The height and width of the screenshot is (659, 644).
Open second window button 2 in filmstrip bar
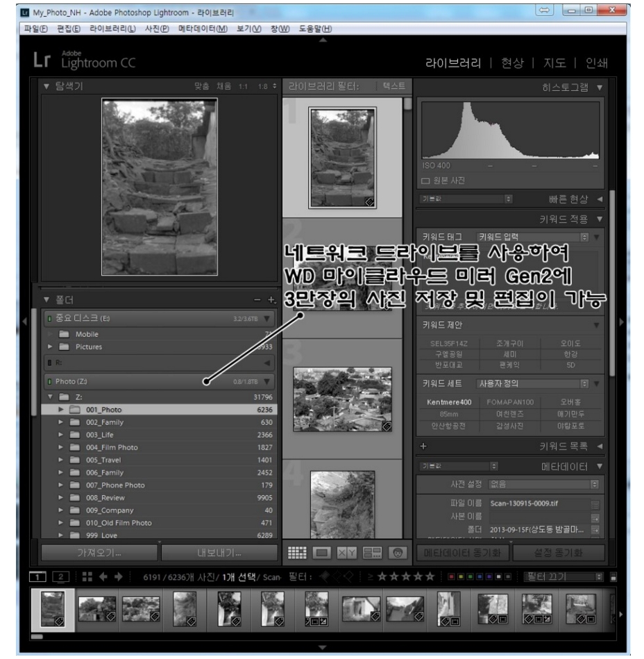[x=60, y=576]
